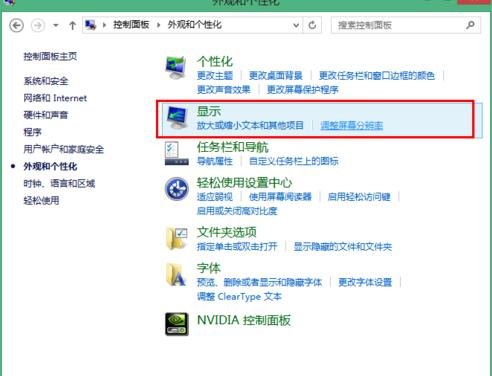
Task: Open the 显示 heading
Action: click(209, 111)
